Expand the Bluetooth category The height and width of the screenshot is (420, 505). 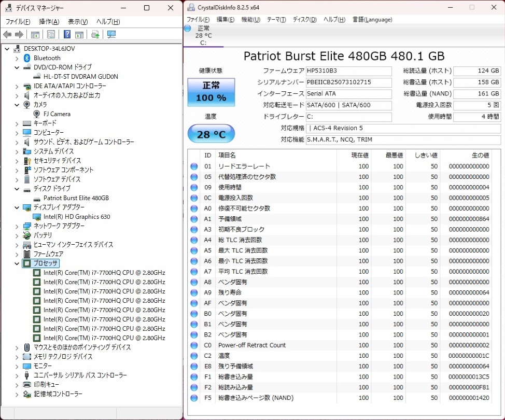17,58
